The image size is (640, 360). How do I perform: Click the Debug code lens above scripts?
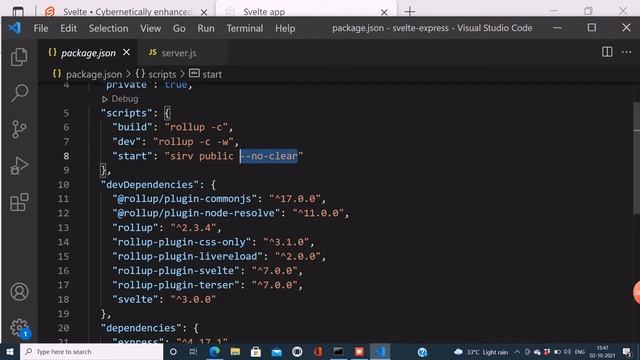click(124, 99)
